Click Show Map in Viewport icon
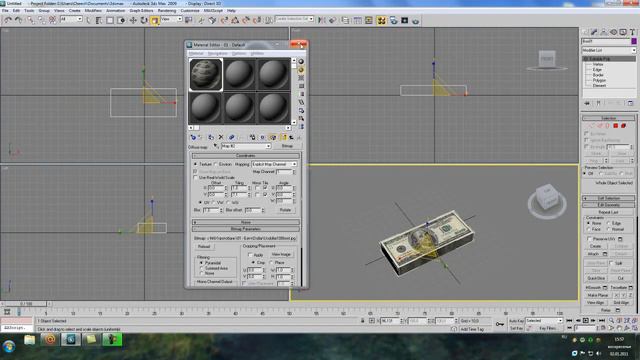The image size is (640, 360). pos(273,138)
